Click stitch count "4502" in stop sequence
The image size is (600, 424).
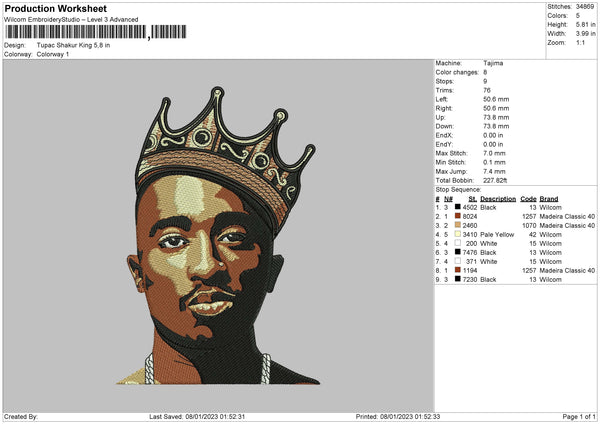tap(470, 207)
